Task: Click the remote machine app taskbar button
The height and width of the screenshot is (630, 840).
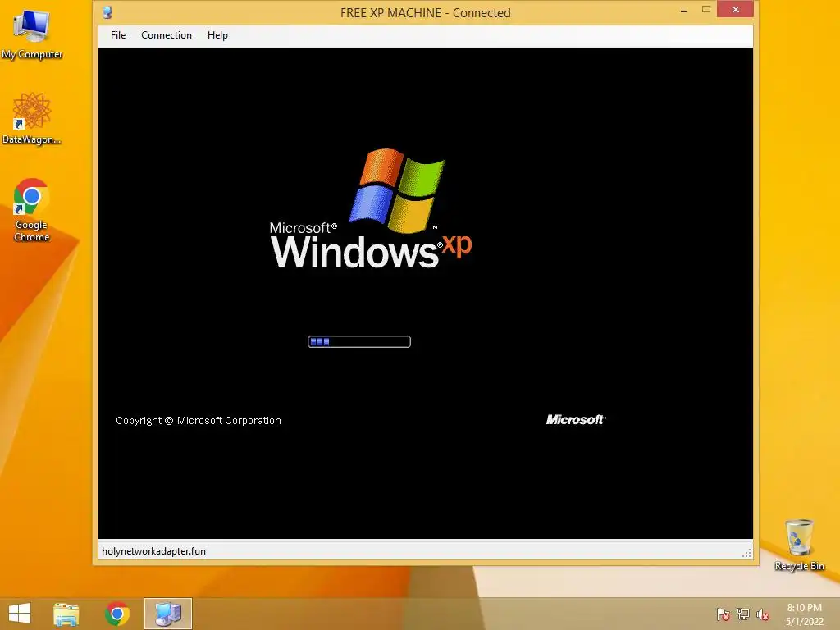Action: click(167, 614)
